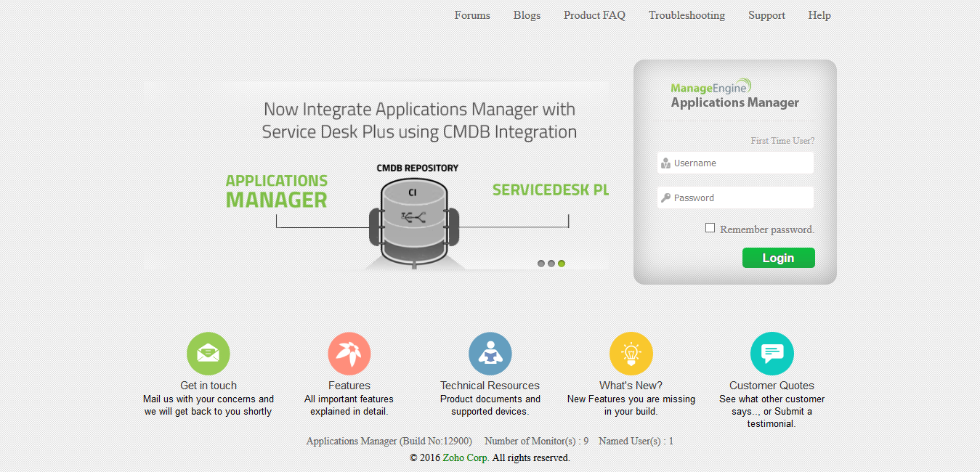
Task: Click the Technical Resources reader icon
Action: (490, 354)
